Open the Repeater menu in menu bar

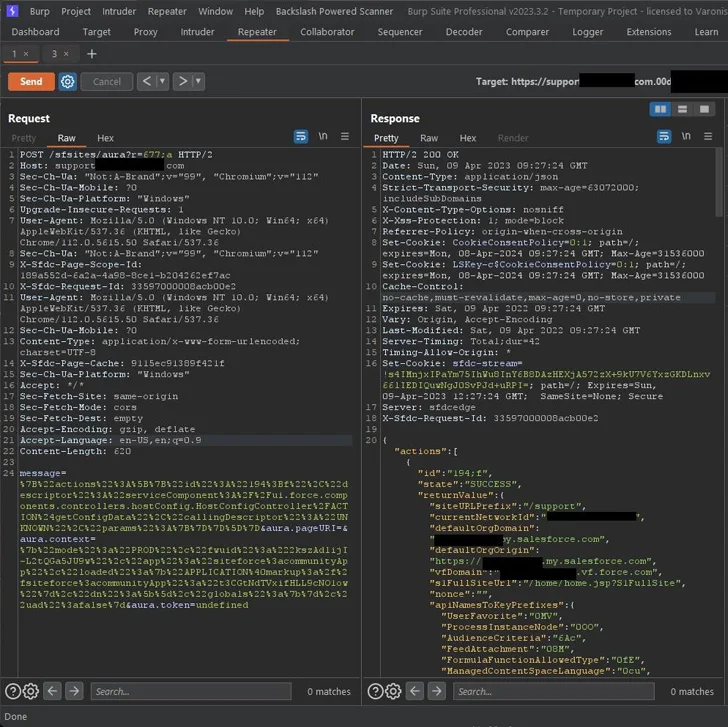[x=167, y=11]
